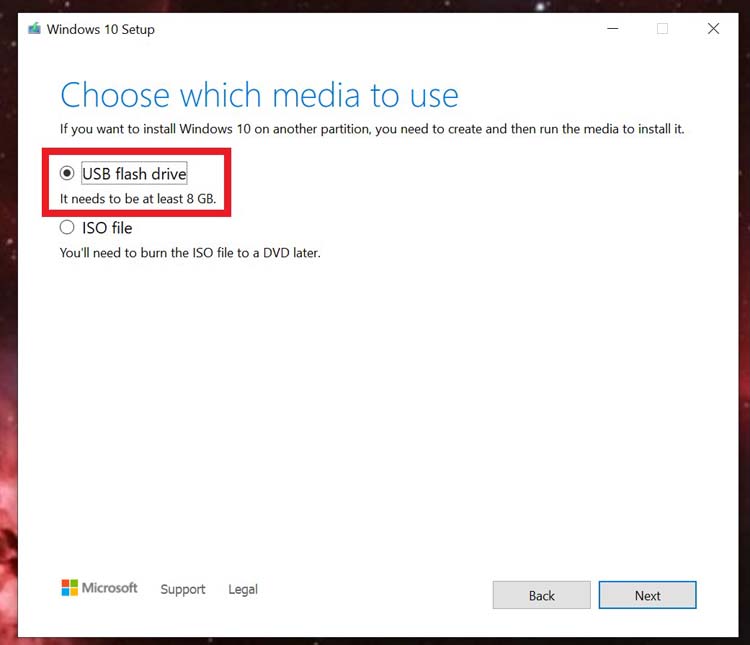The image size is (750, 645).
Task: Open the Support link
Action: pos(183,589)
